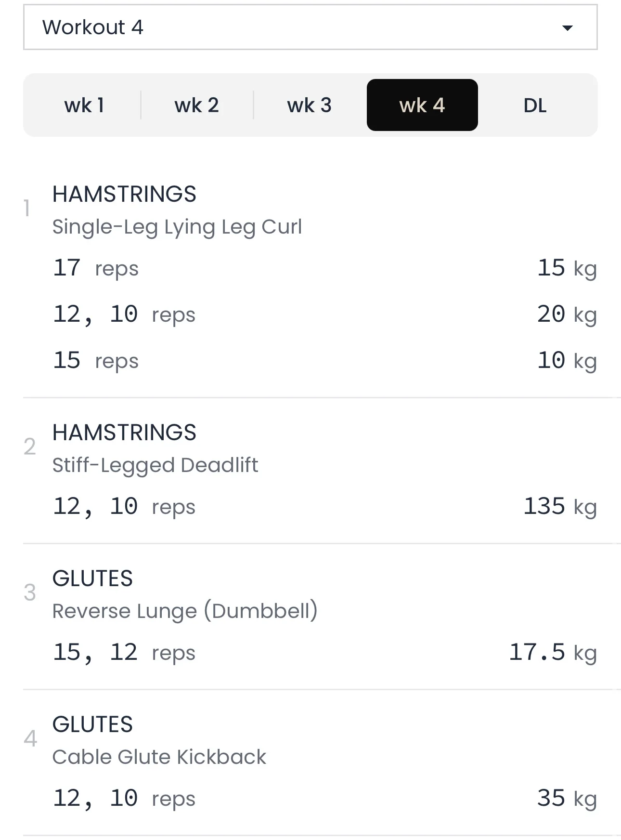Switch to the wk 3 tab
Screen dimensions: 621x840
click(310, 105)
